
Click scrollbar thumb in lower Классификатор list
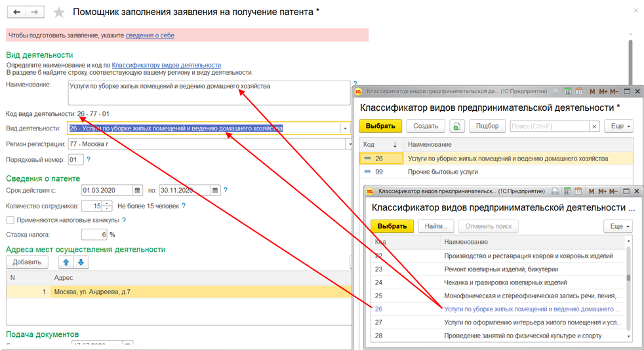[628, 278]
